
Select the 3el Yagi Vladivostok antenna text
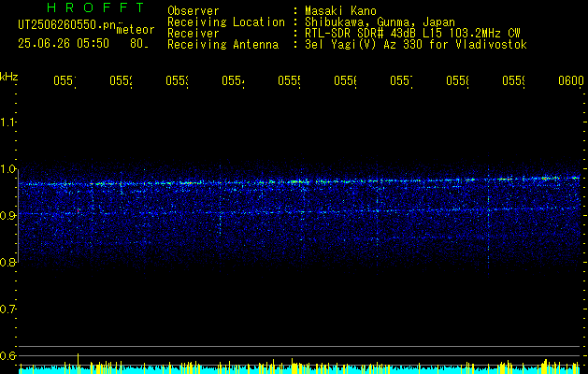coord(416,45)
